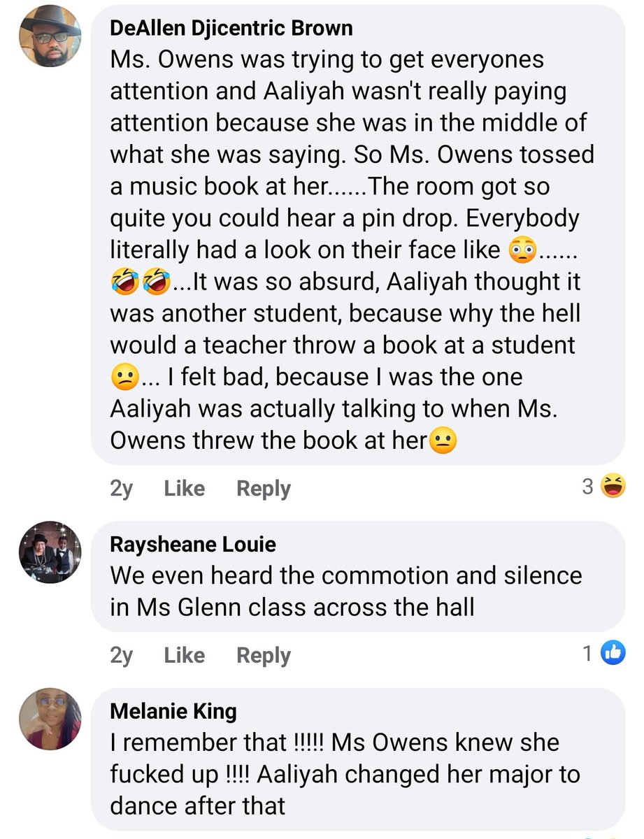Like Raysheane Louie's comment
This screenshot has height=839, width=644.
click(184, 655)
